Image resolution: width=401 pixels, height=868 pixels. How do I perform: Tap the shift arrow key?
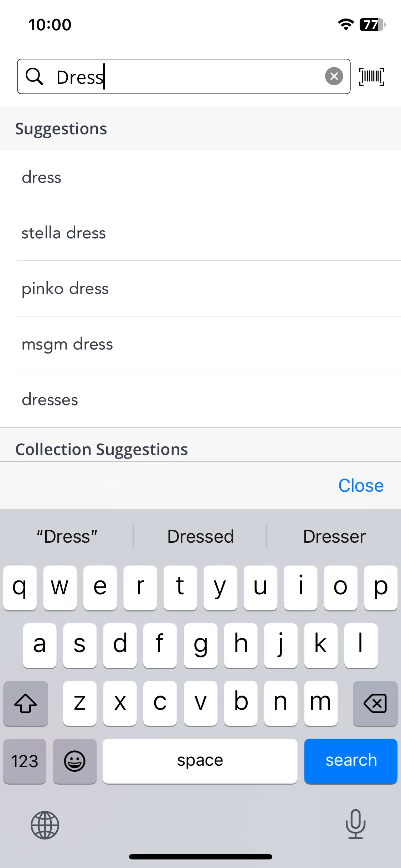(x=26, y=703)
